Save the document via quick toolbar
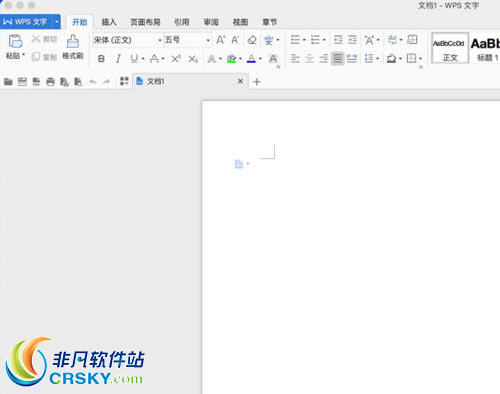The width and height of the screenshot is (500, 394). pos(22,82)
